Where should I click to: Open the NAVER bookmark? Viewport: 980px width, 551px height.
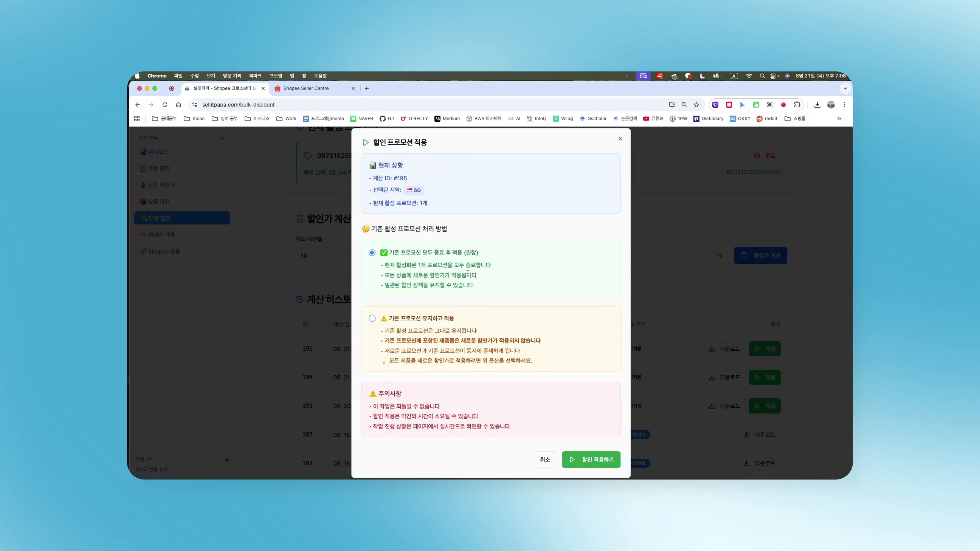361,118
